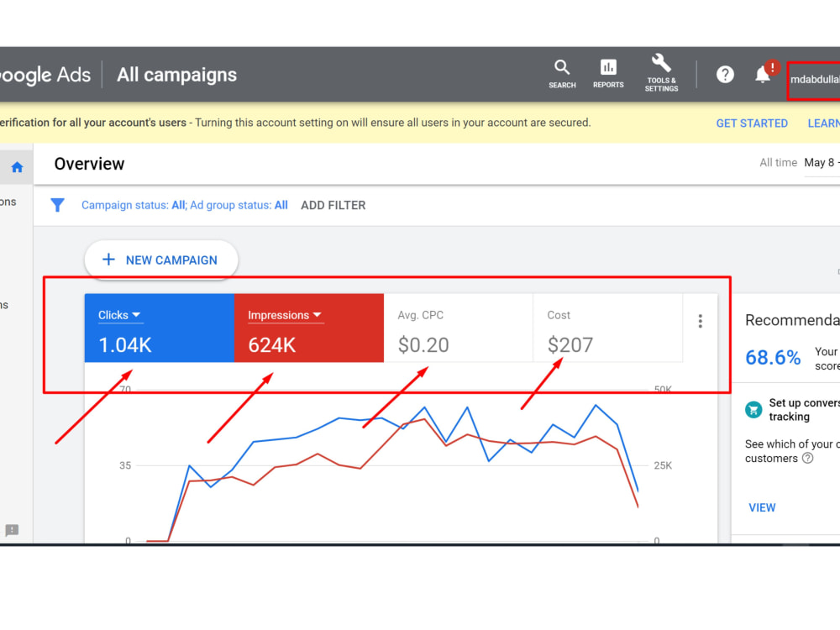Viewport: 840px width, 630px height.
Task: Click the $207 cost value
Action: coord(570,345)
